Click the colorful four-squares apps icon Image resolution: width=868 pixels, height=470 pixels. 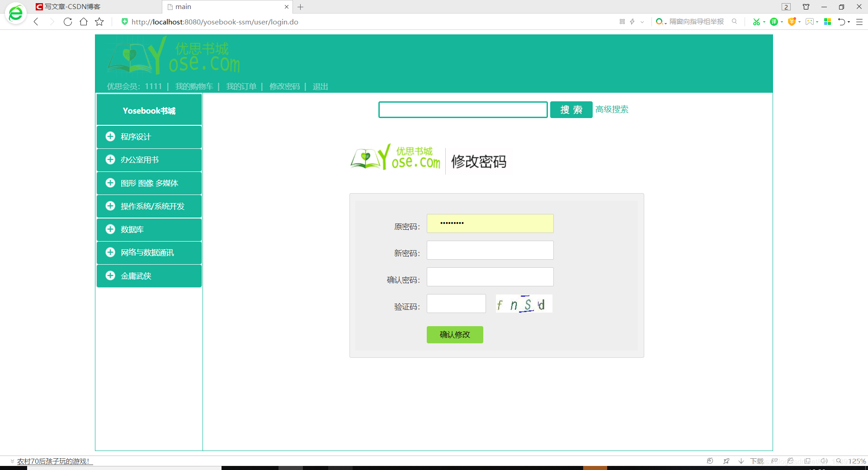click(828, 22)
